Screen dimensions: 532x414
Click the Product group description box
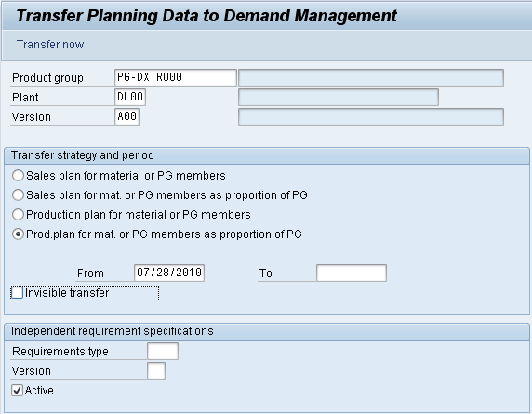tap(371, 78)
